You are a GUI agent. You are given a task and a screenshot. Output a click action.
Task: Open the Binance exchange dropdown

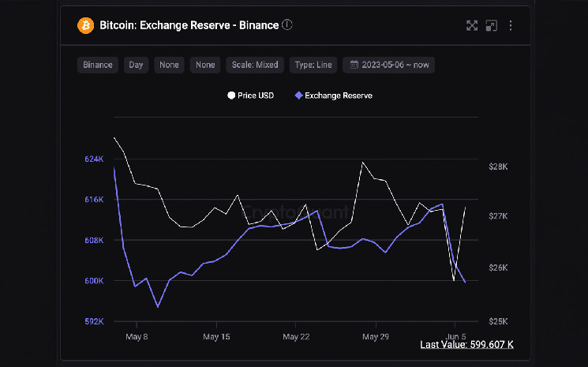[98, 65]
